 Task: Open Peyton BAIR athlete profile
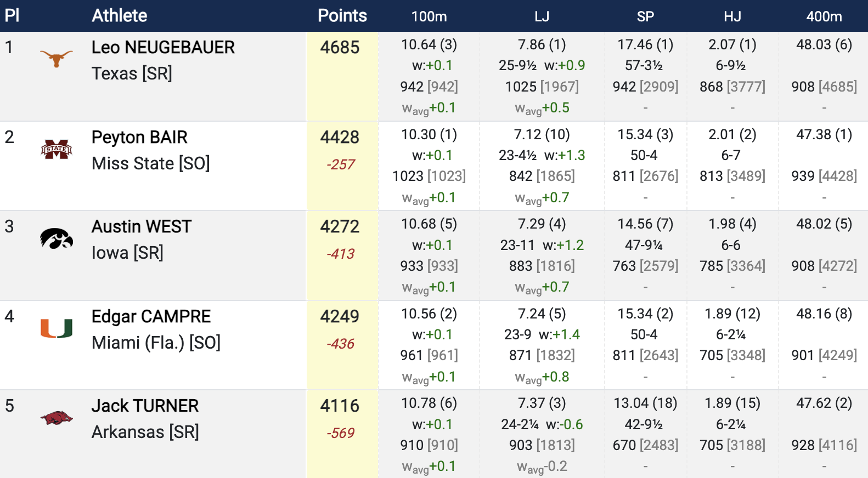pos(139,137)
